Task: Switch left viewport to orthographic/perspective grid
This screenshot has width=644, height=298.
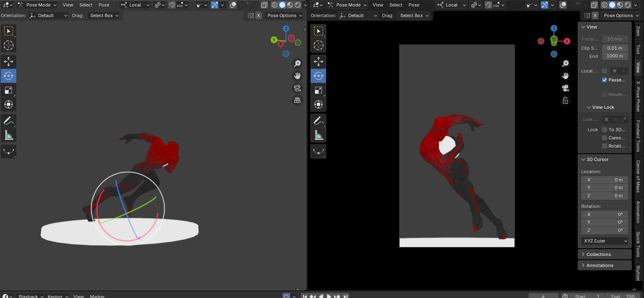Action: (x=297, y=100)
